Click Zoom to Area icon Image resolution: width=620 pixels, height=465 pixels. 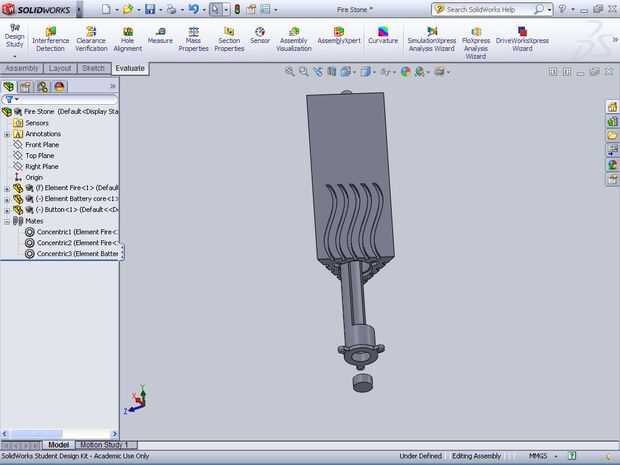point(304,72)
